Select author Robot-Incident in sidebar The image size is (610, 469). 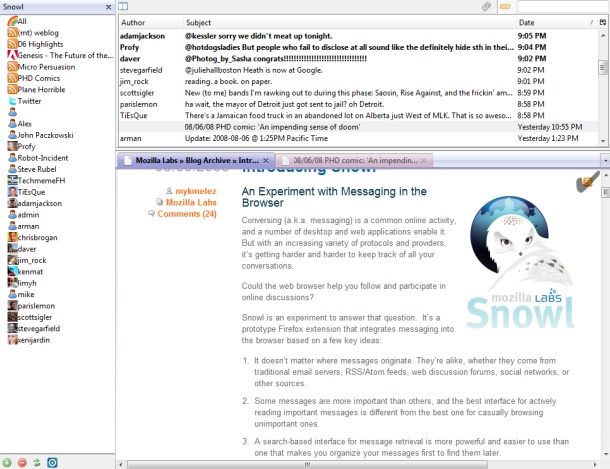tap(38, 158)
